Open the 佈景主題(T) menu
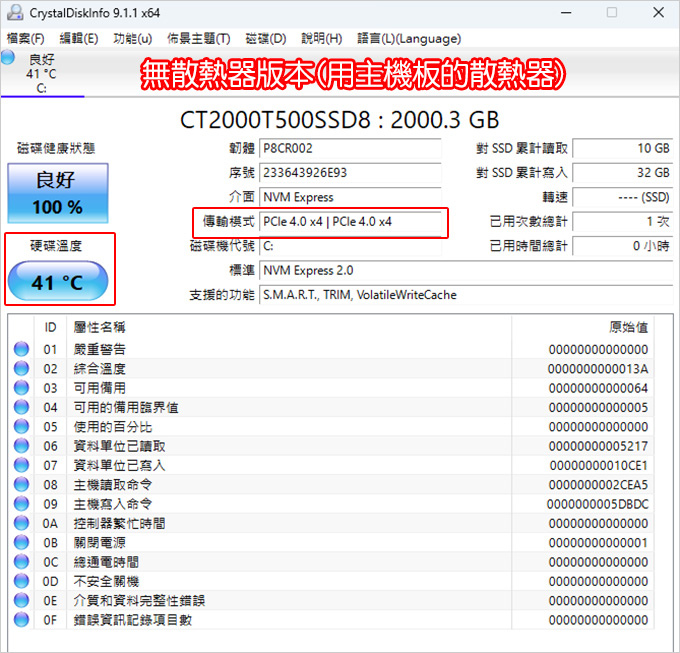The image size is (680, 653). tap(199, 39)
